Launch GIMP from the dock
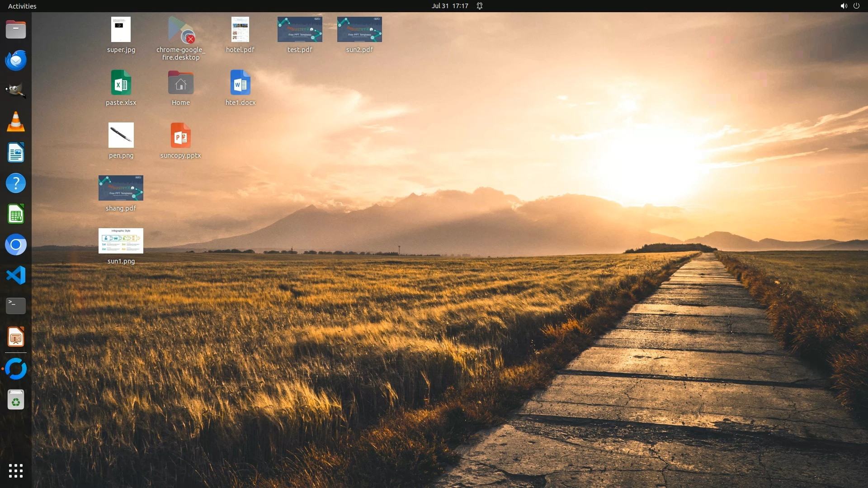868x488 pixels. [x=16, y=91]
